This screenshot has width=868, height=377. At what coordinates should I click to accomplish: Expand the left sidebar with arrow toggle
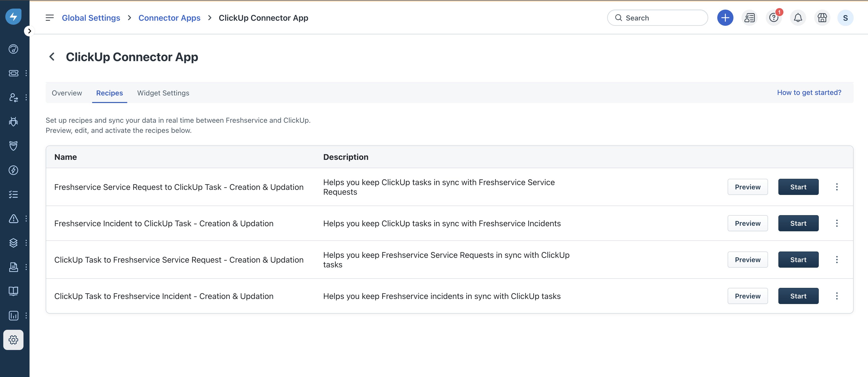29,31
